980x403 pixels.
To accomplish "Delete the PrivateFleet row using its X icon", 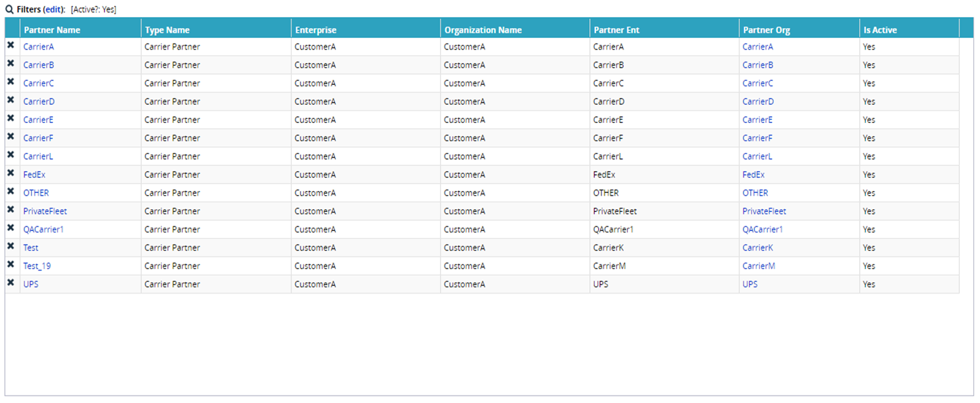I will tap(11, 209).
